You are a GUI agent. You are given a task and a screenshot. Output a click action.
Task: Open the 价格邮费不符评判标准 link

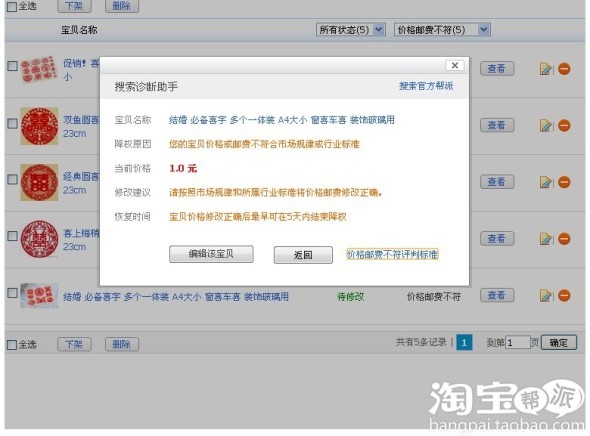point(392,255)
